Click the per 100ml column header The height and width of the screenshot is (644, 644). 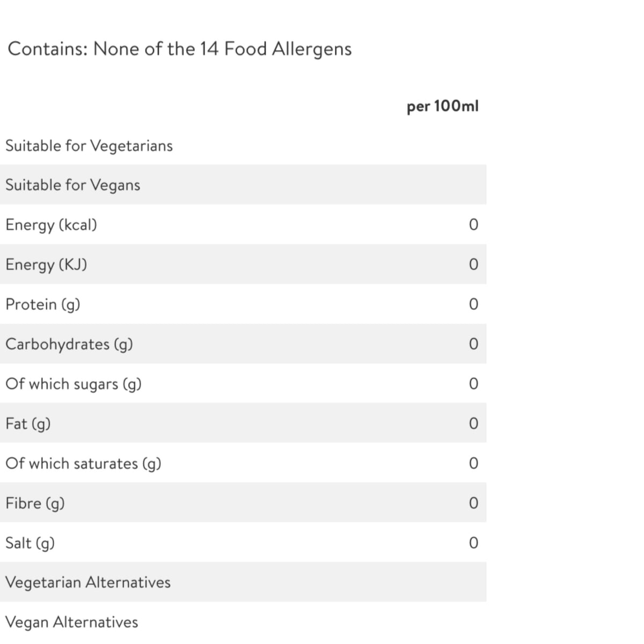(443, 106)
